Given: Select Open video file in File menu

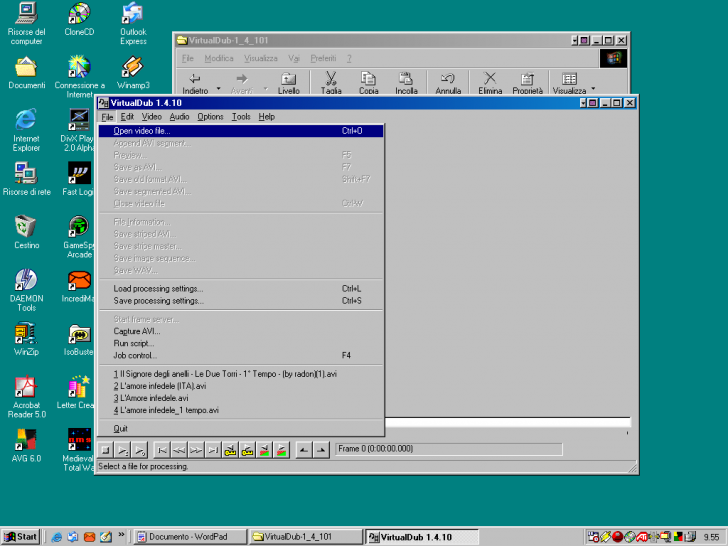Looking at the screenshot, I should point(241,131).
